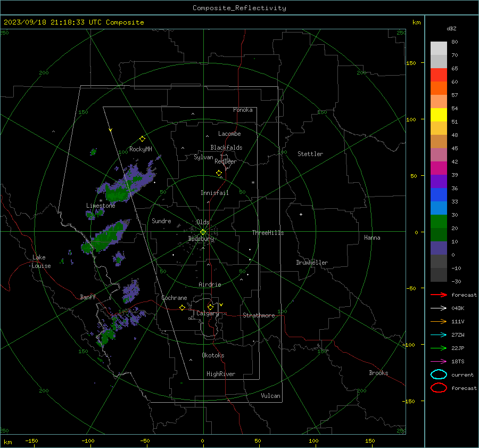Click the purple radar echo north of Banff

[x=131, y=290]
